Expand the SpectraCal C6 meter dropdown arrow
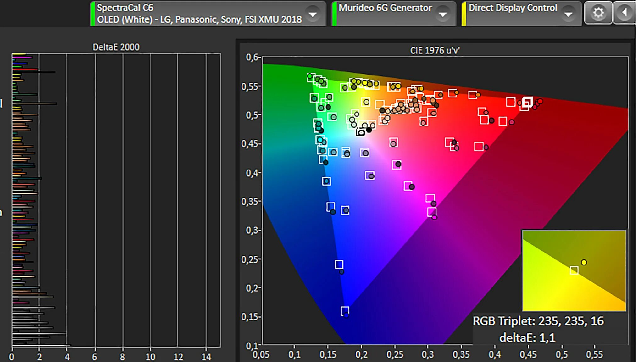This screenshot has height=362, width=644. [313, 14]
